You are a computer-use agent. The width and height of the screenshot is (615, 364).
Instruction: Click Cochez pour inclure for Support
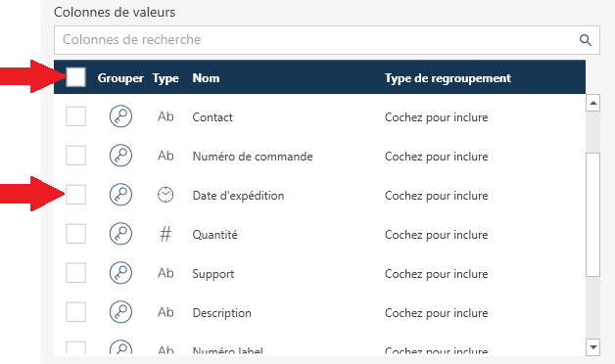[436, 274]
